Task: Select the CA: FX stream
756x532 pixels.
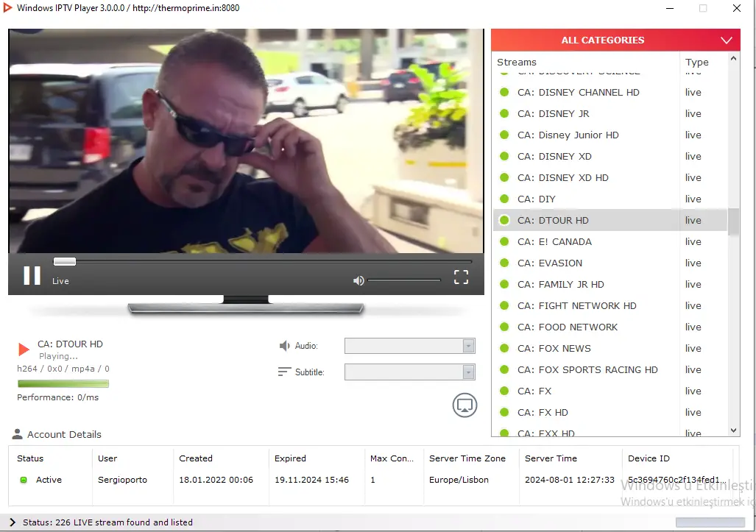Action: click(x=610, y=391)
